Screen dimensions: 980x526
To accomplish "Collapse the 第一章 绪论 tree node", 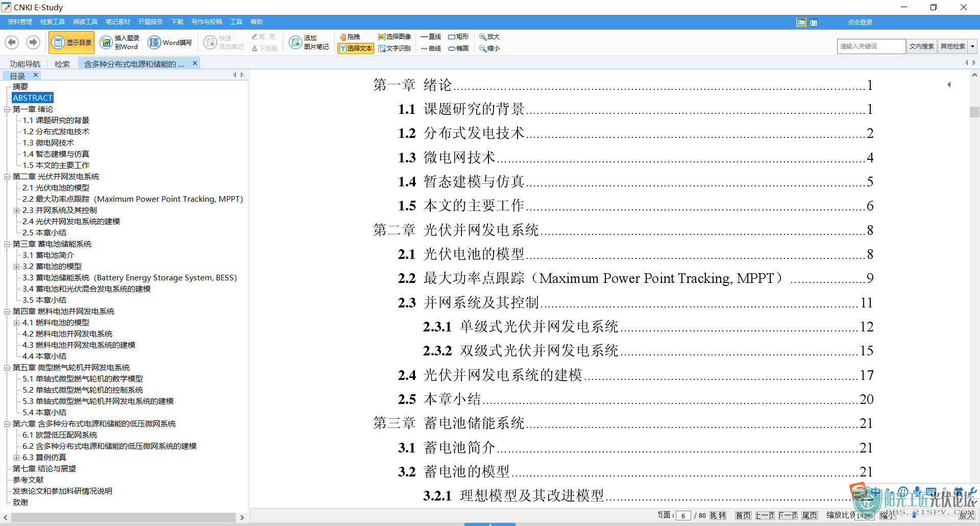I will [x=7, y=109].
